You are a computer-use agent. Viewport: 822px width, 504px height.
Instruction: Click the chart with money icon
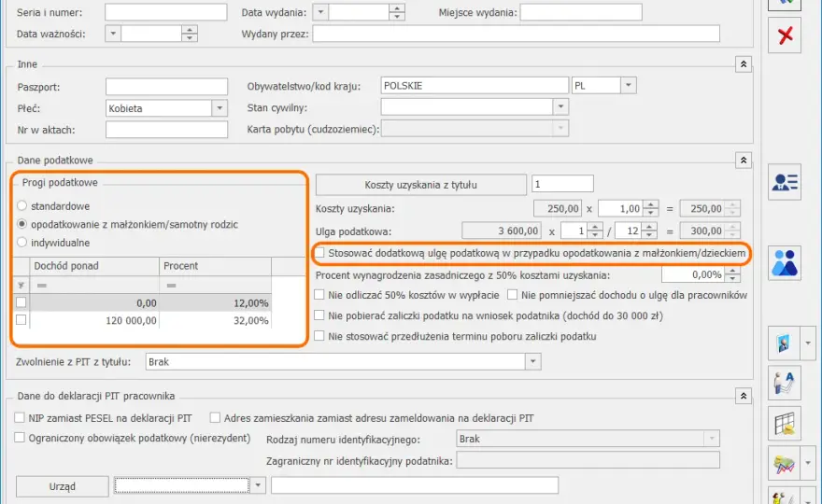tap(784, 463)
